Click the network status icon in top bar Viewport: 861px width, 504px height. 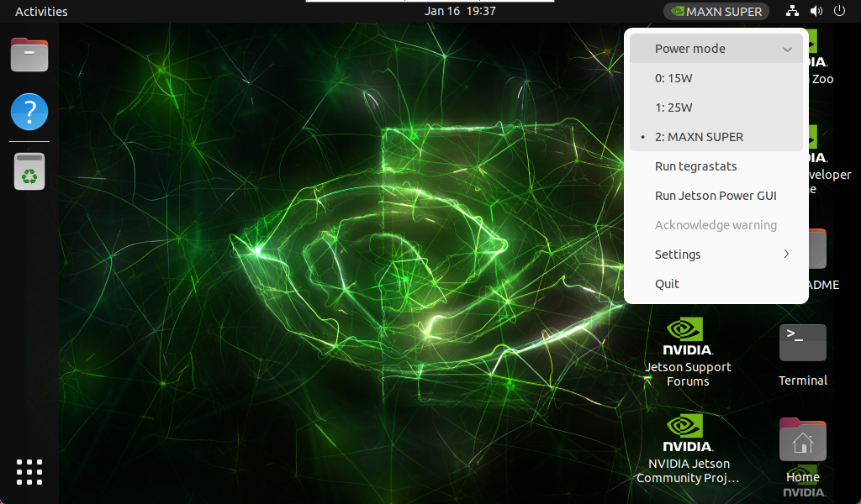tap(792, 11)
